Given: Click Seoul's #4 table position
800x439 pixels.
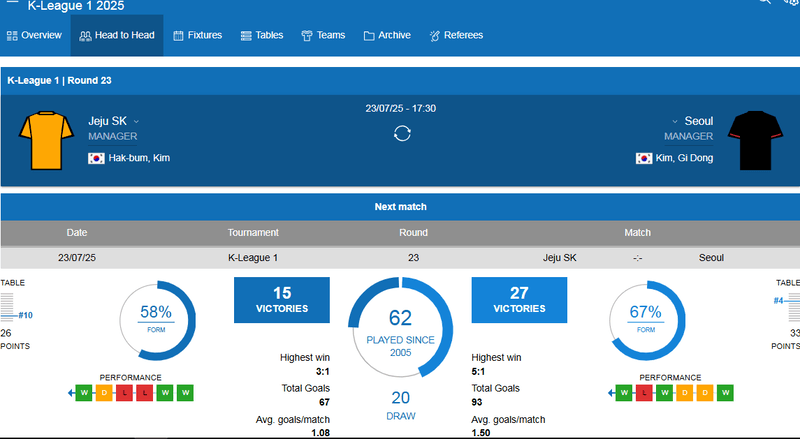Looking at the screenshot, I should point(778,301).
